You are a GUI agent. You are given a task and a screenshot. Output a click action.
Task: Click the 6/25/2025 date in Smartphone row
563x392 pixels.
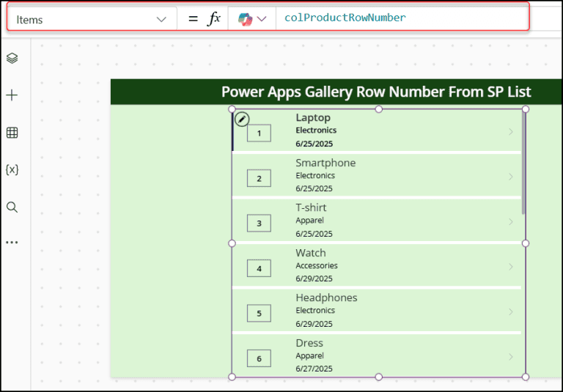pos(314,189)
